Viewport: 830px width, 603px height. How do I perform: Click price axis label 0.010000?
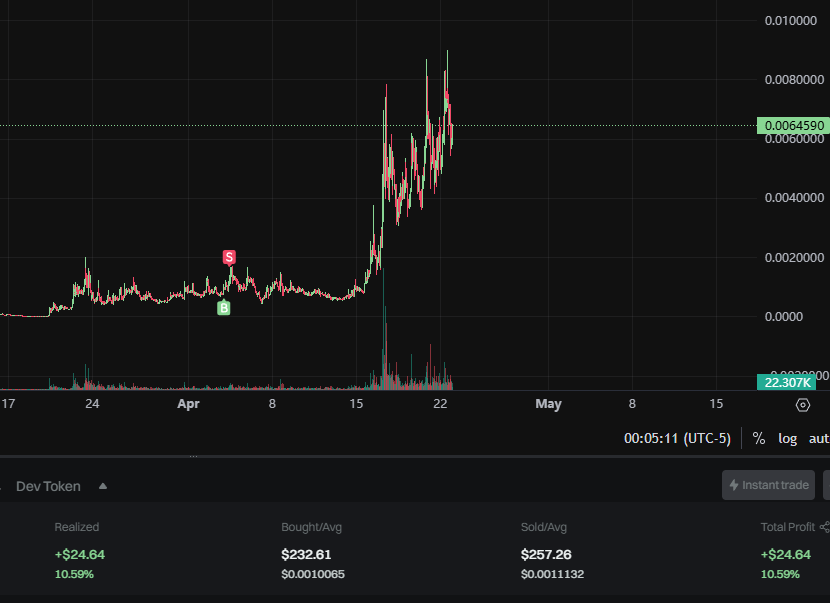pyautogui.click(x=790, y=21)
